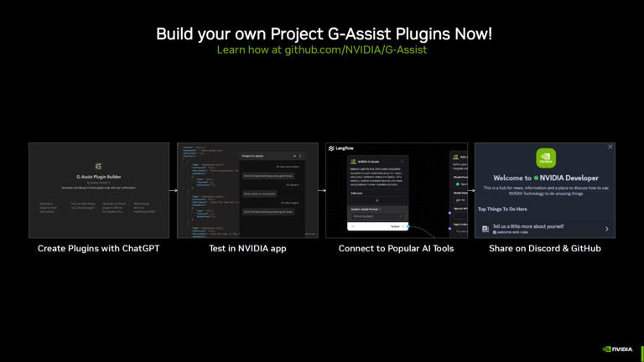Click the NVIDIA G-Assist node icon in Langflow
Screen dimensions: 644x362
pos(353,160)
